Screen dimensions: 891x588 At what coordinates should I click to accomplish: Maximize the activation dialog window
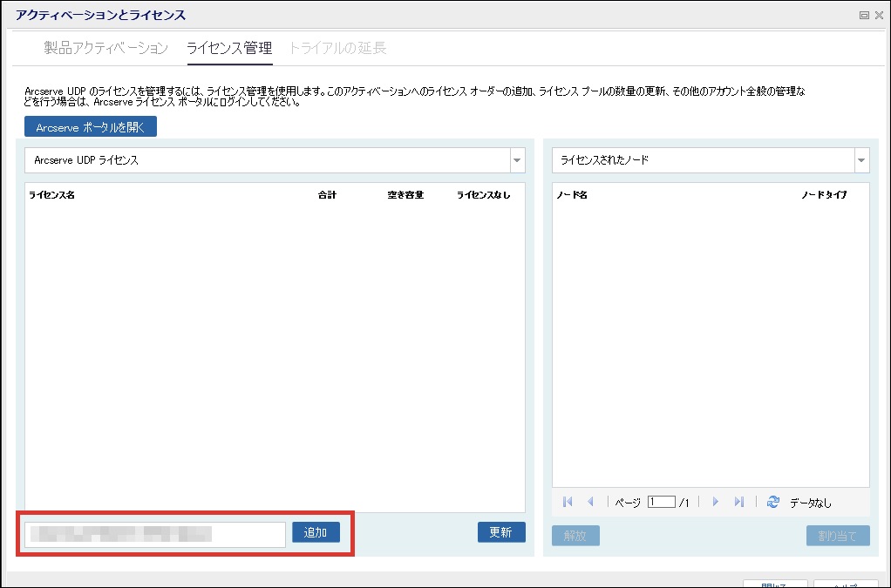click(864, 16)
